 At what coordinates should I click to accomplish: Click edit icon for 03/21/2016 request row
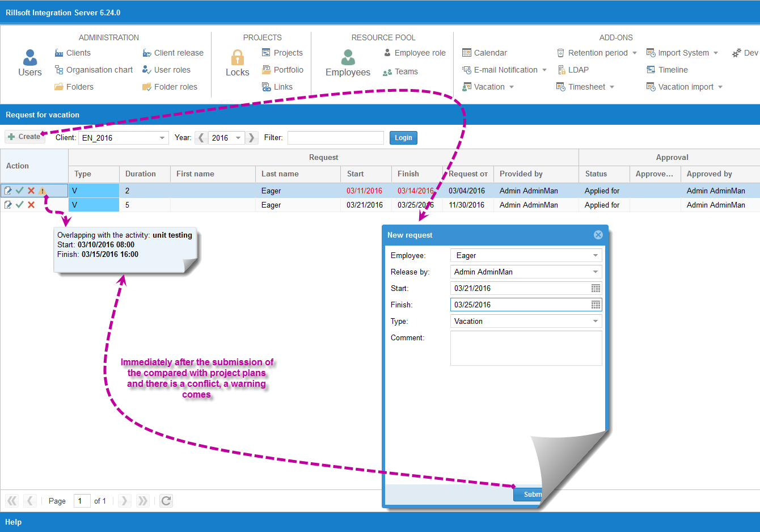coord(8,205)
